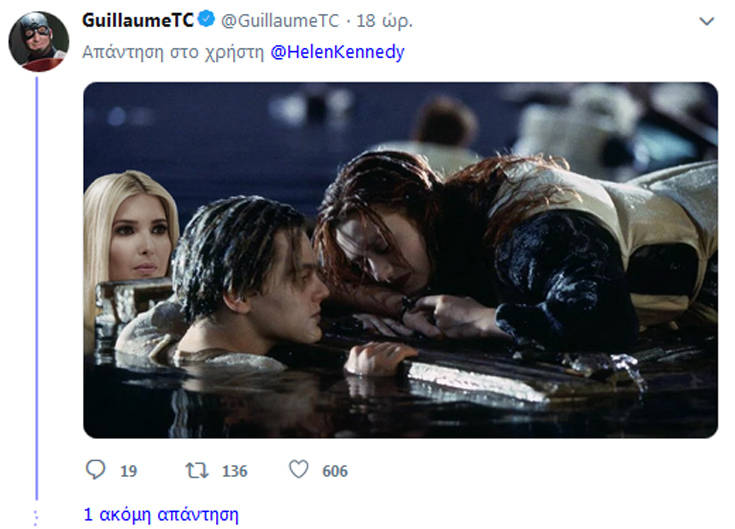Click the dotted thread indicator beside more replies
The width and height of the screenshot is (735, 529).
click(37, 516)
